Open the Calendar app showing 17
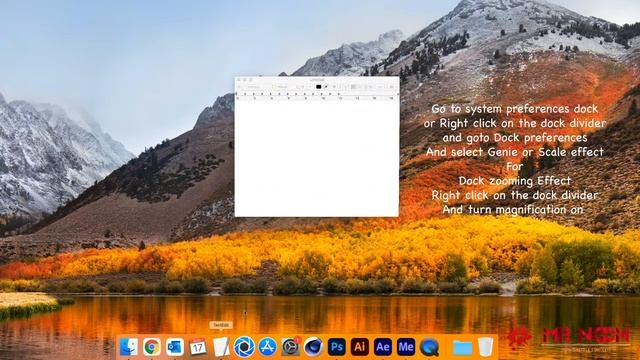 pos(198,347)
